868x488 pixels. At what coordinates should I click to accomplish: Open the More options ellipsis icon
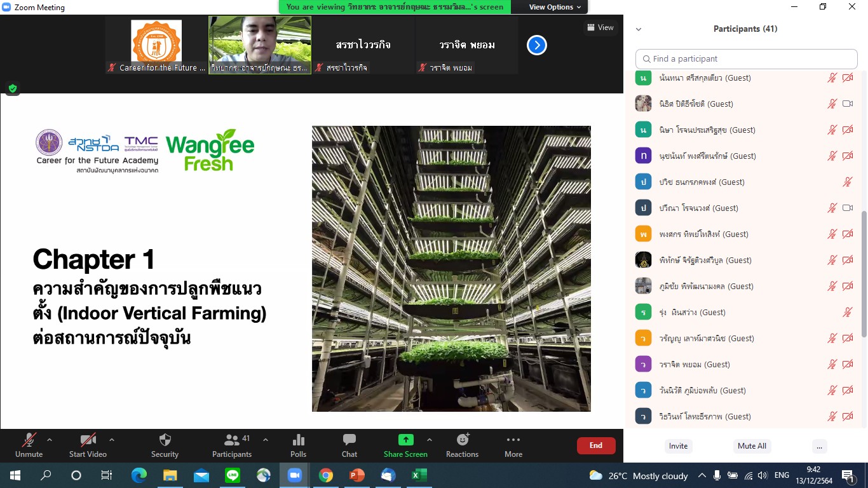click(513, 440)
